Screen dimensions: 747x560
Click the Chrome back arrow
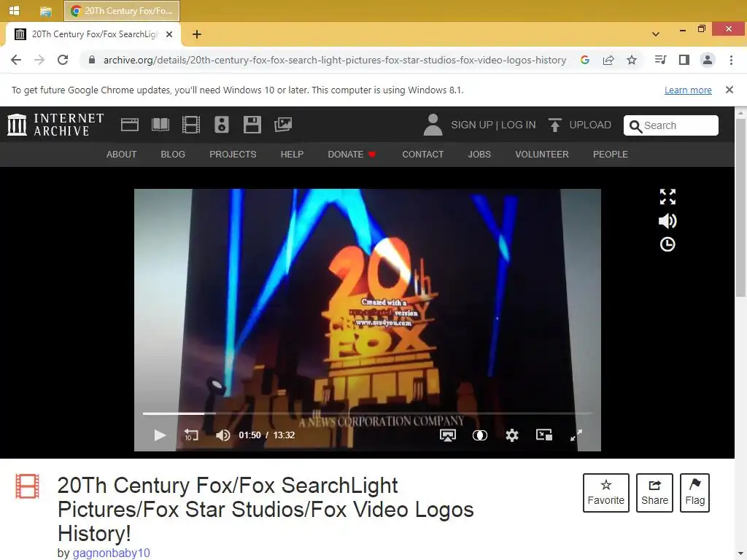(x=16, y=60)
